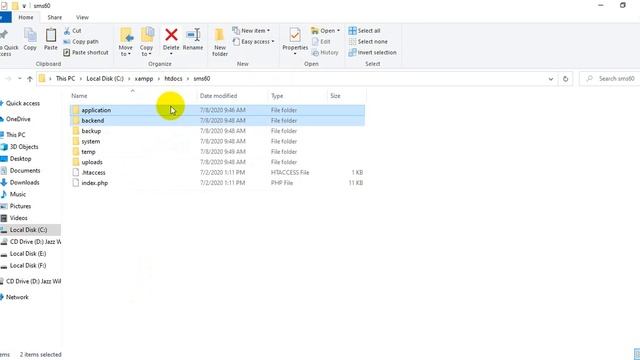Open the Copy to menu
The width and height of the screenshot is (640, 360).
[147, 42]
